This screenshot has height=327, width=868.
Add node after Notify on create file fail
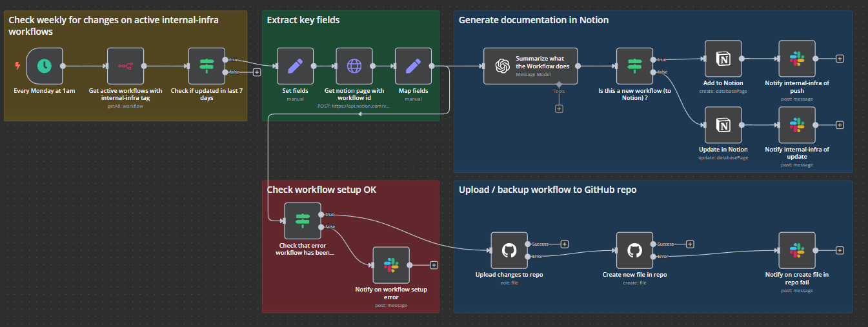(x=840, y=250)
